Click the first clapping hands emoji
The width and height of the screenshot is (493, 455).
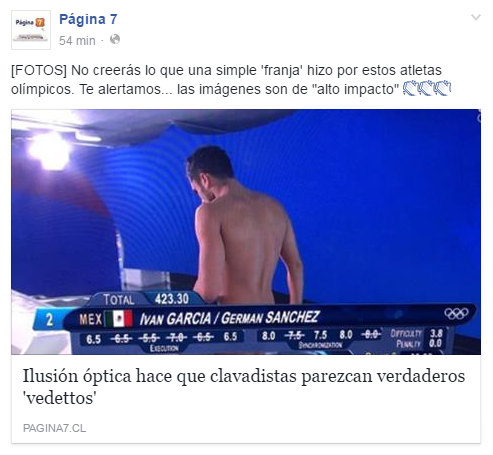[x=410, y=88]
